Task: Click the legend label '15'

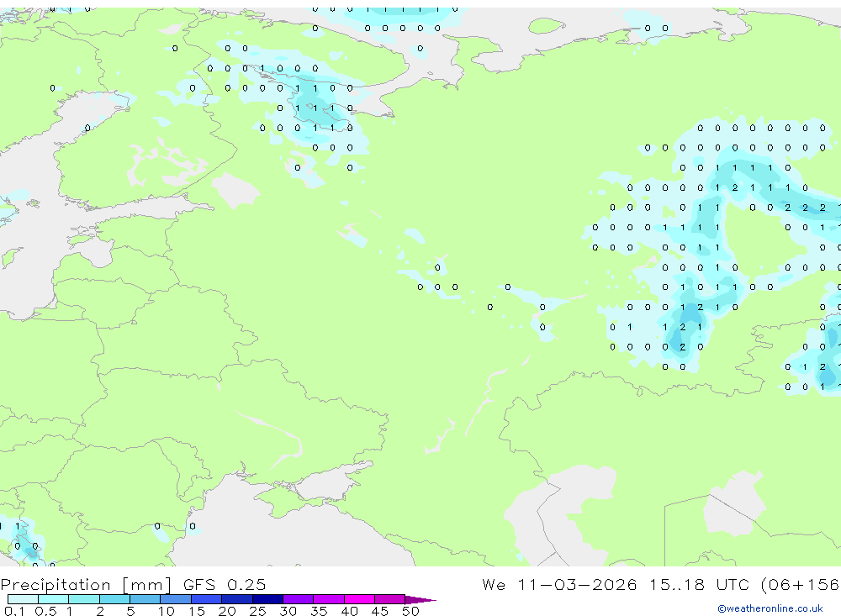Action: coord(196,611)
